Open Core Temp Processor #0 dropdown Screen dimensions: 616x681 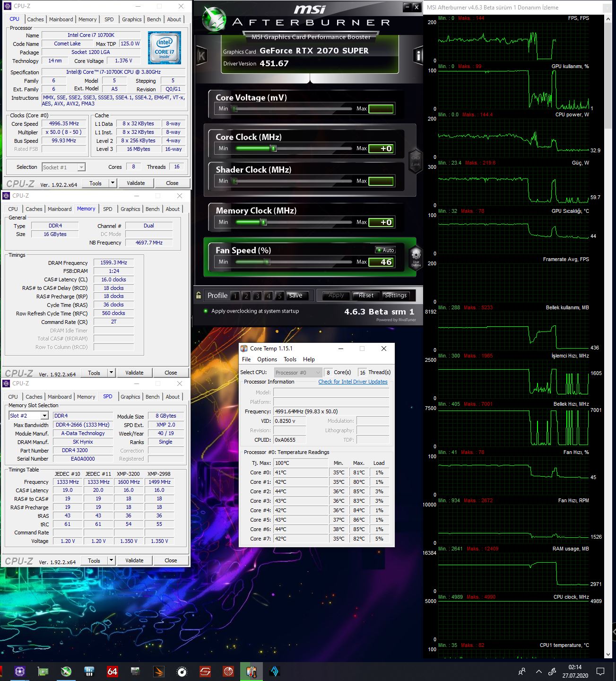(x=298, y=373)
